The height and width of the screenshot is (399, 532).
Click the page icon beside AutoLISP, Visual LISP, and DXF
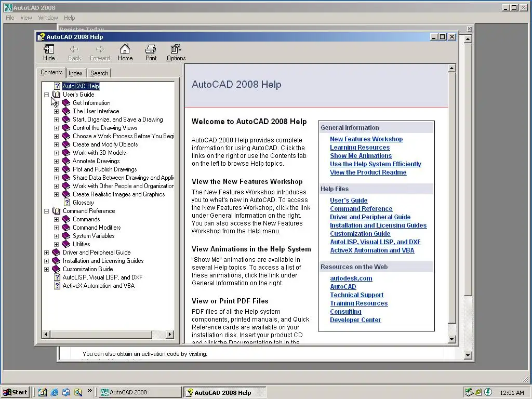tap(57, 277)
